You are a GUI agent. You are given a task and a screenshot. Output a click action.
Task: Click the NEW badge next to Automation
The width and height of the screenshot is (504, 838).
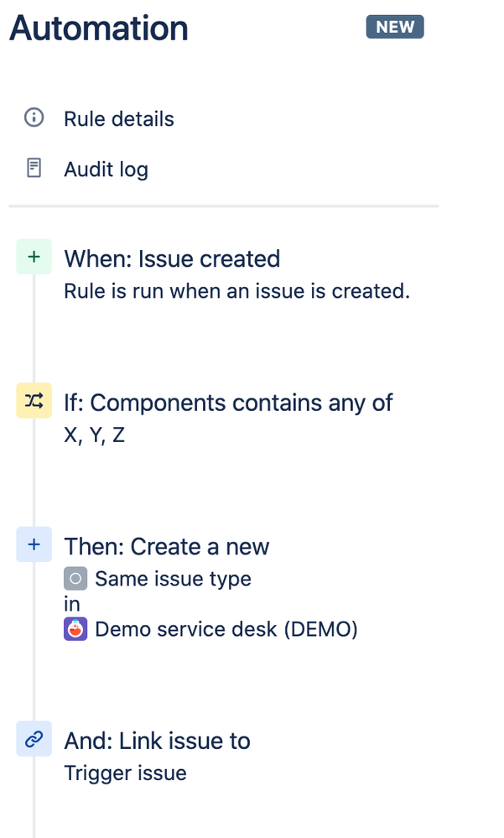pyautogui.click(x=395, y=27)
